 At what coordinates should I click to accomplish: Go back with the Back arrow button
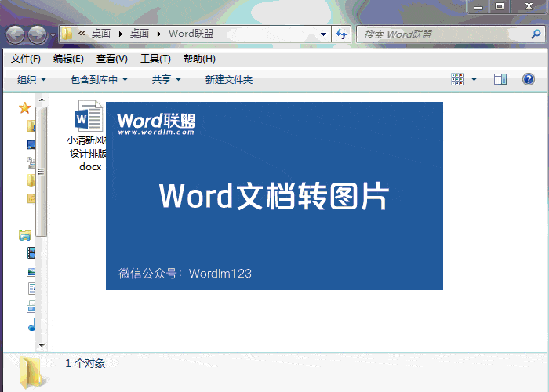coord(16,34)
